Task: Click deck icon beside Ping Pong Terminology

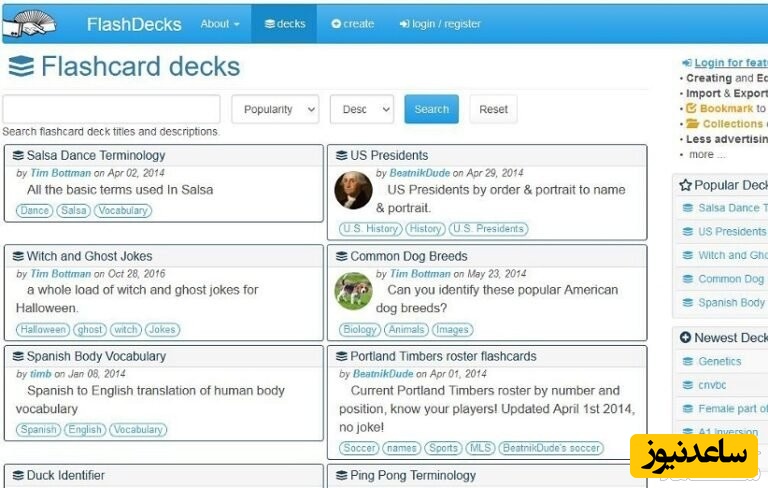Action: click(x=341, y=475)
